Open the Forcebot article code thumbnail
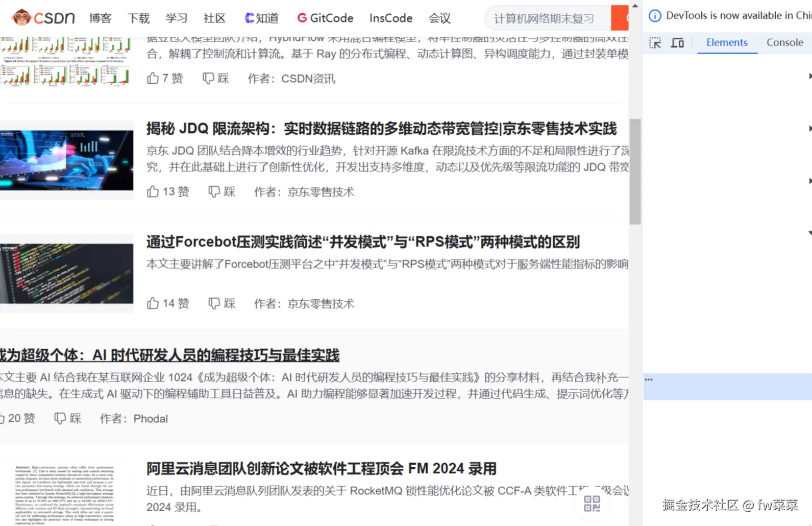 pos(66,274)
